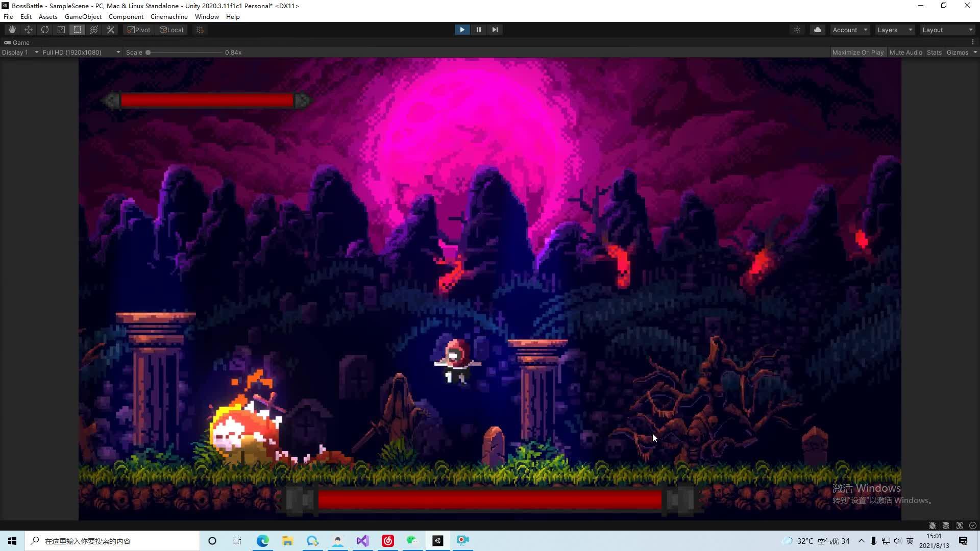Select the Scale tool

tap(61, 30)
